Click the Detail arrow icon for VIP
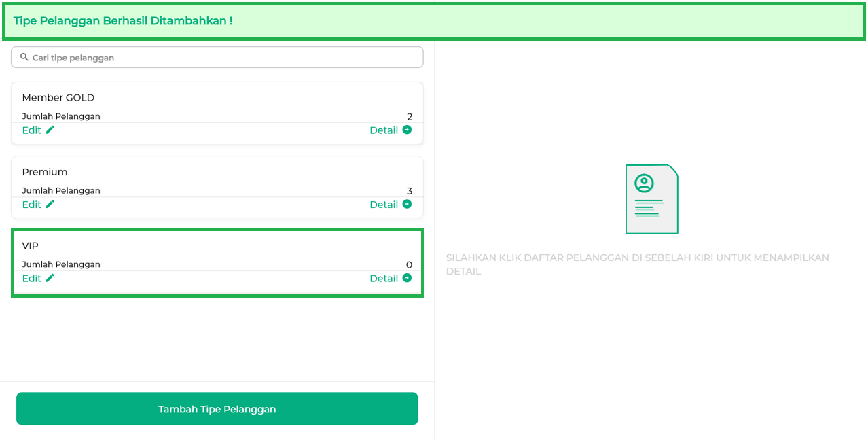The image size is (868, 439). [x=407, y=278]
